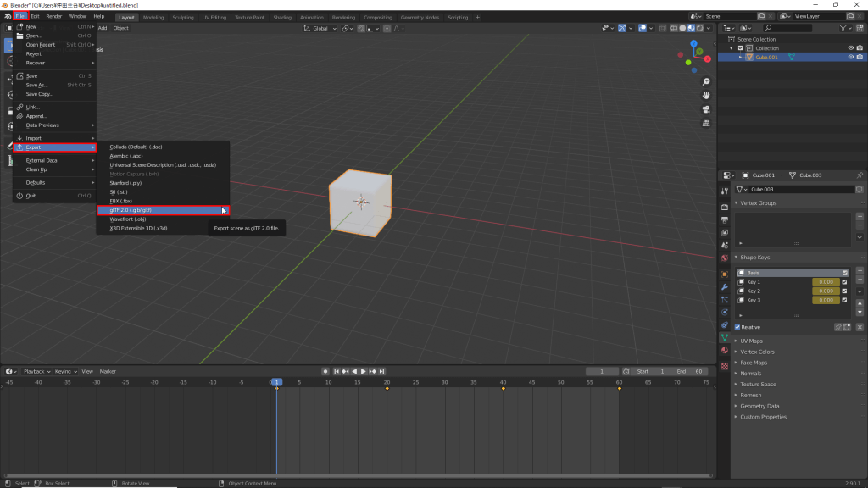The image size is (868, 488).
Task: Add a vertex group with the plus button
Action: click(x=860, y=217)
